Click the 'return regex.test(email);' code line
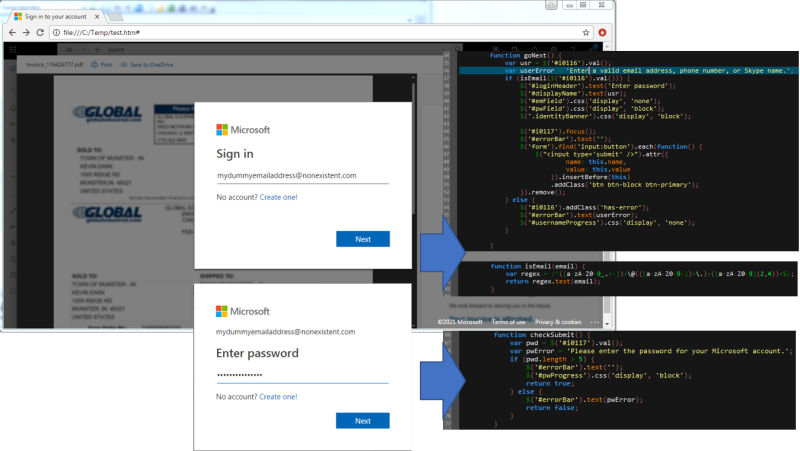Image resolution: width=800 pixels, height=451 pixels. point(553,281)
